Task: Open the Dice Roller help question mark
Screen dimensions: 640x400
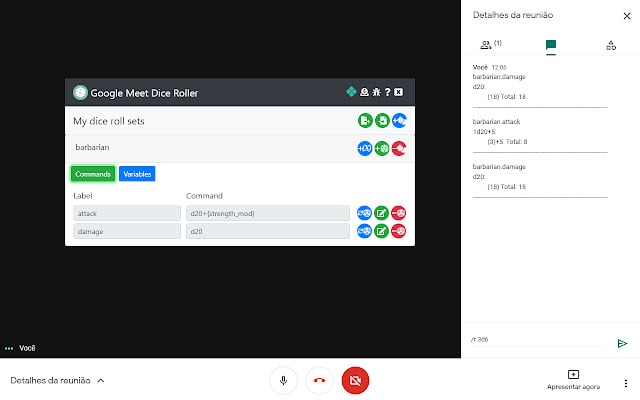Action: coord(387,92)
